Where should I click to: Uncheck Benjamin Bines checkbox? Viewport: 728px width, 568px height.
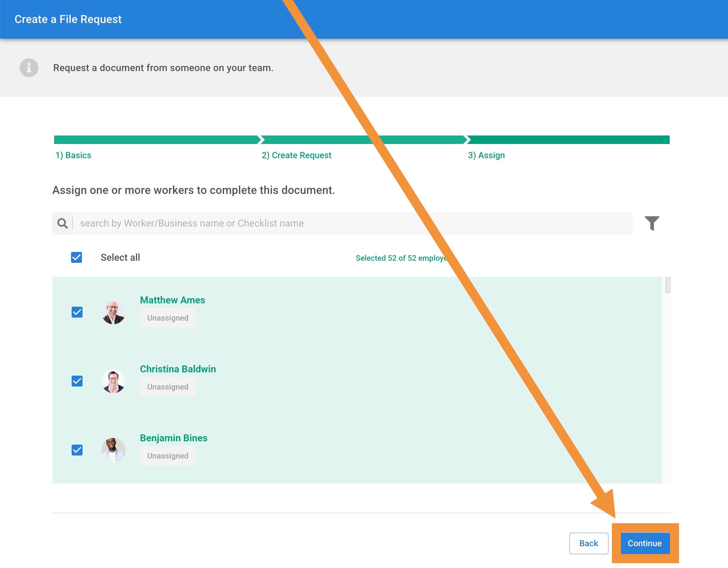[77, 450]
